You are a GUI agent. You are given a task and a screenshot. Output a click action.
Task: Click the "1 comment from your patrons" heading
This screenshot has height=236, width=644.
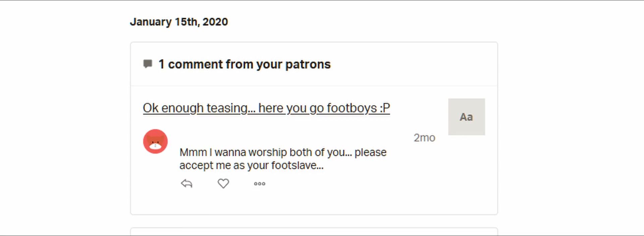(244, 64)
